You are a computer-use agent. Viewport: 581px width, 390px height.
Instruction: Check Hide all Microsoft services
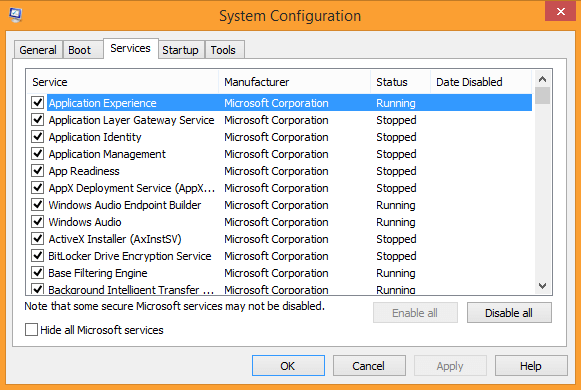31,330
